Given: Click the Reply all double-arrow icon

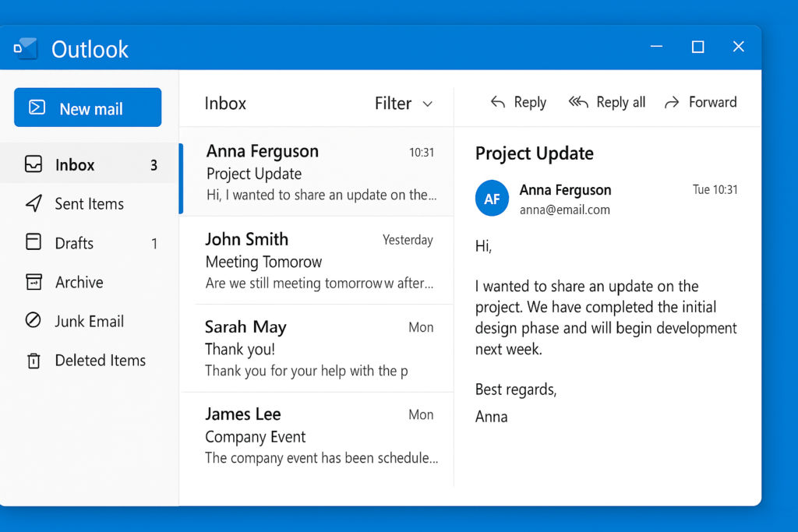Looking at the screenshot, I should point(578,102).
